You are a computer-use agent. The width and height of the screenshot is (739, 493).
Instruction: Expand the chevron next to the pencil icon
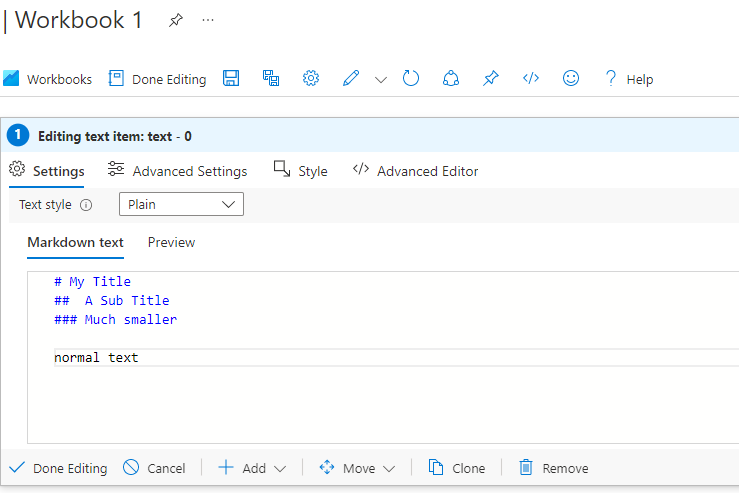pyautogui.click(x=381, y=80)
